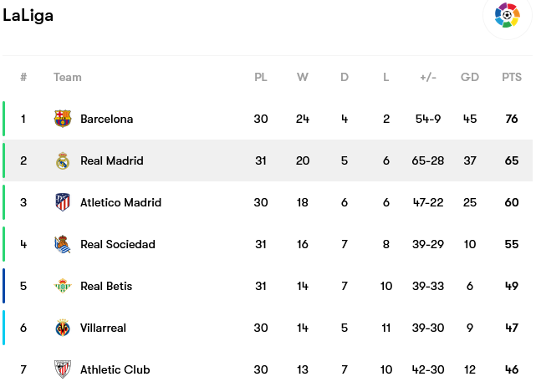Click the Real Madrid club crest
This screenshot has height=392, width=536.
[63, 160]
